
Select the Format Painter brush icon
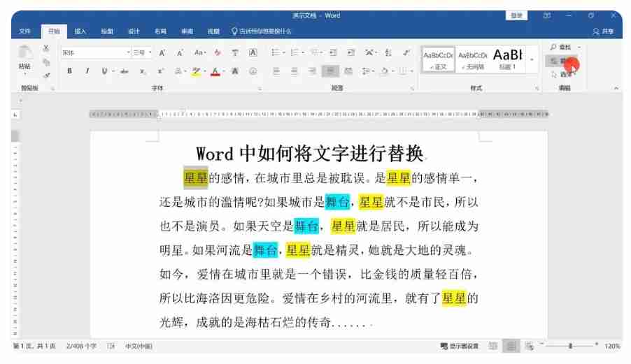pyautogui.click(x=46, y=75)
